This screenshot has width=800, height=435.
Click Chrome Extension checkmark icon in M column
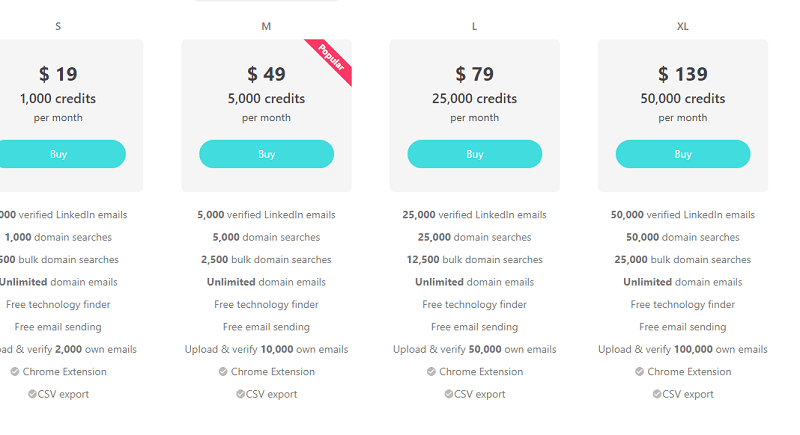223,372
